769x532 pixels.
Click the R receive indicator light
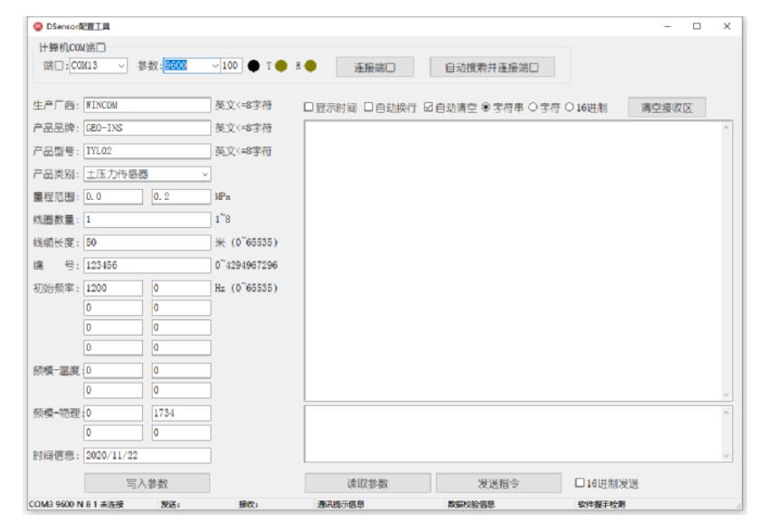point(310,66)
